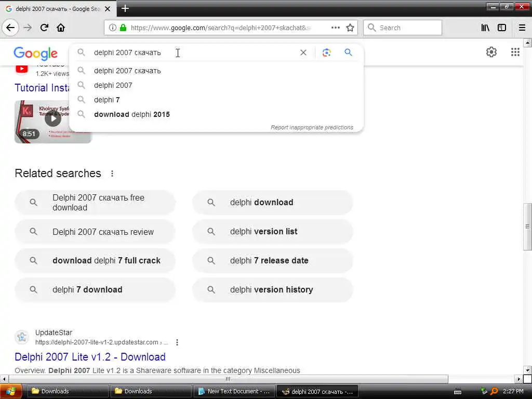Image resolution: width=532 pixels, height=399 pixels.
Task: Go back with the browser back arrow
Action: coord(10,28)
